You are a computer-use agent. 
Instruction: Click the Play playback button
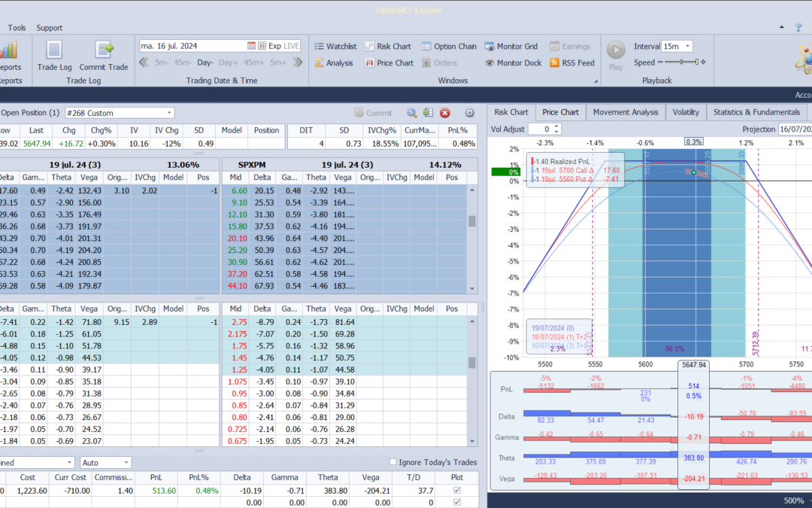click(616, 50)
